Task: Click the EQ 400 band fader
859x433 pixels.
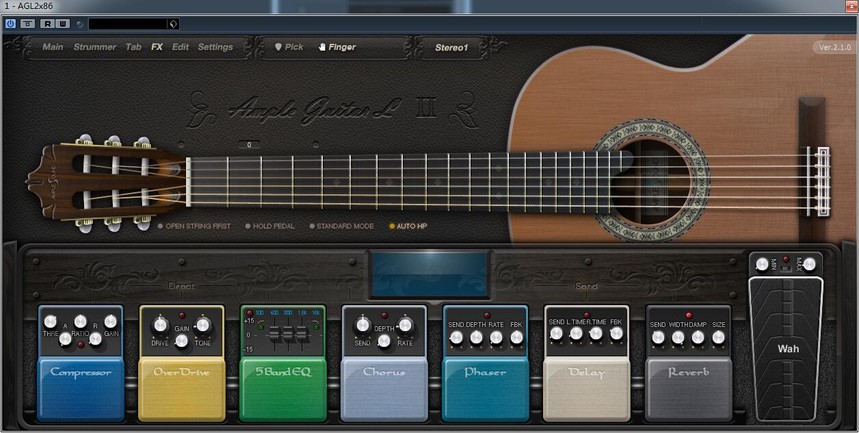Action: coord(274,334)
